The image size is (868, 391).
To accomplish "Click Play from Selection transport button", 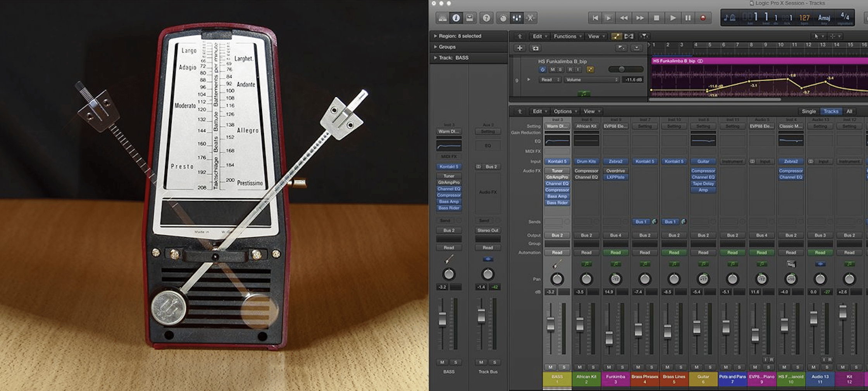I will [609, 18].
